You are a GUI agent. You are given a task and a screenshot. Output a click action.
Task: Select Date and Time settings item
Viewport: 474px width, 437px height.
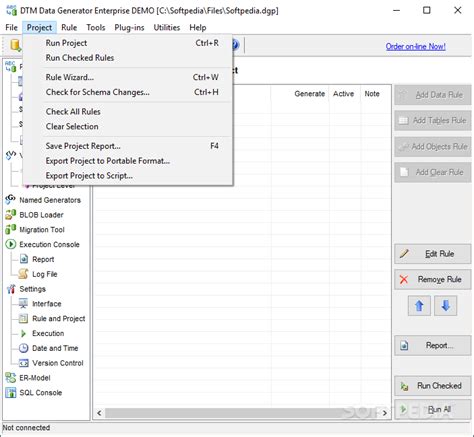[55, 348]
